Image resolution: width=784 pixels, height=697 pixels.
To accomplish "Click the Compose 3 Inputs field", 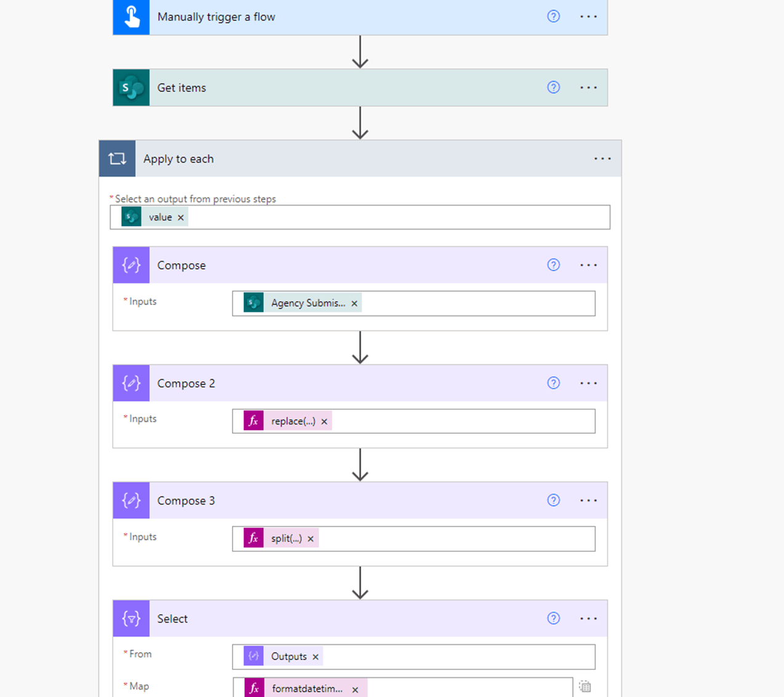I will tap(414, 539).
